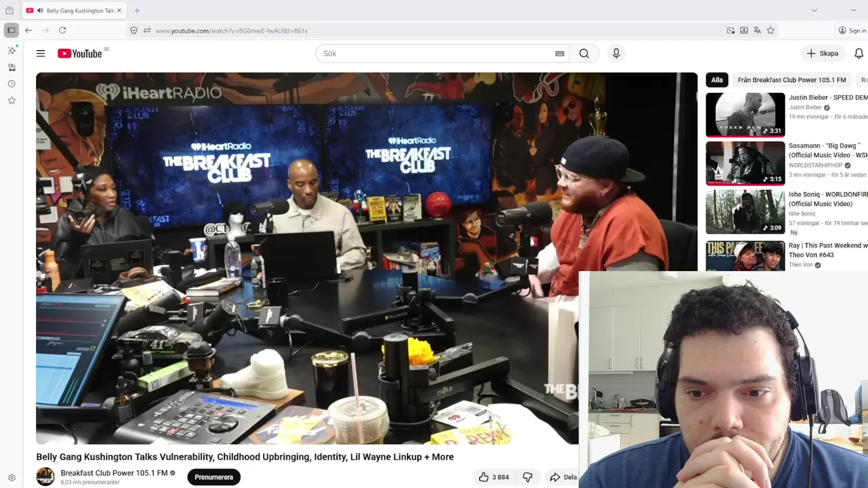Expand the list all tabs chevron
The width and height of the screenshot is (868, 488).
click(x=814, y=10)
